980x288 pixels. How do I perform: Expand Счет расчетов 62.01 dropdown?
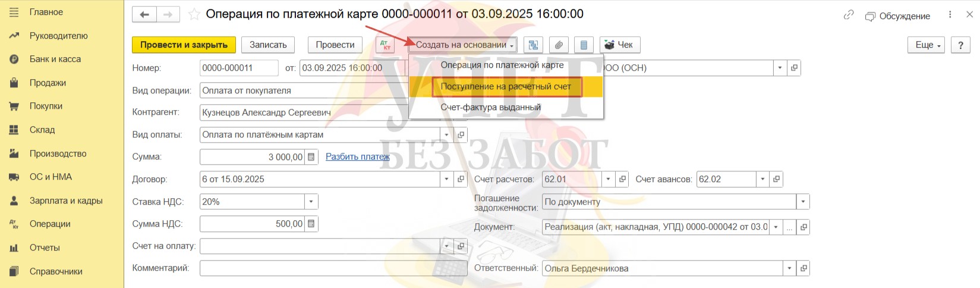click(607, 179)
